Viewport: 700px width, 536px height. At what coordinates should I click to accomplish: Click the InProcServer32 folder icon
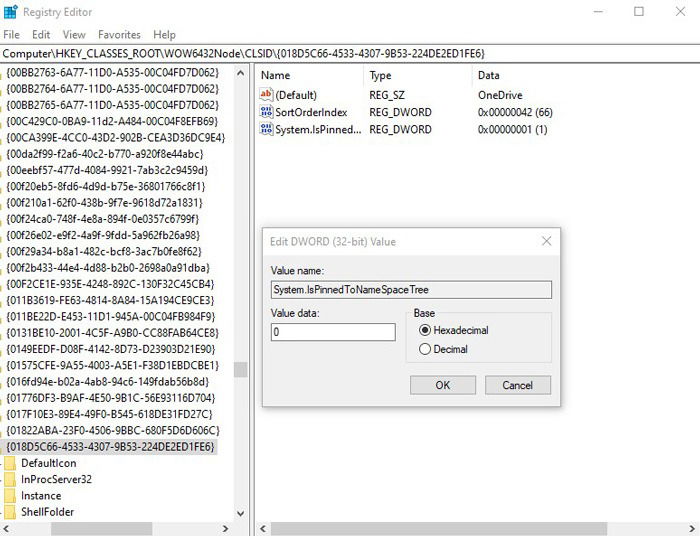(10, 479)
